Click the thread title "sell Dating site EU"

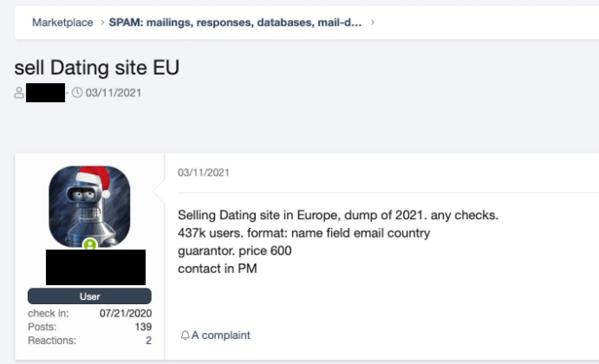[x=97, y=68]
